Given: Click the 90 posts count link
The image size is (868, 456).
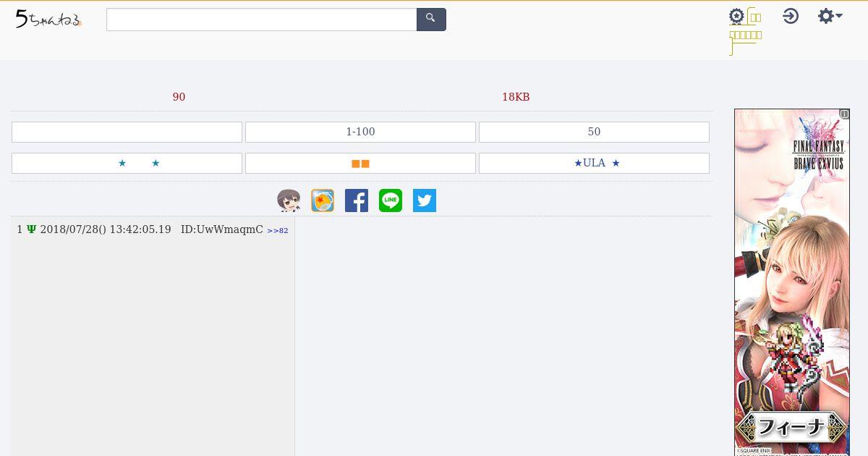Looking at the screenshot, I should pos(179,97).
